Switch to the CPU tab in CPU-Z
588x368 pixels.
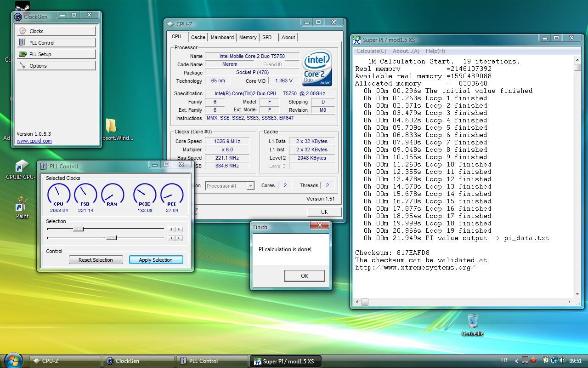coord(176,37)
